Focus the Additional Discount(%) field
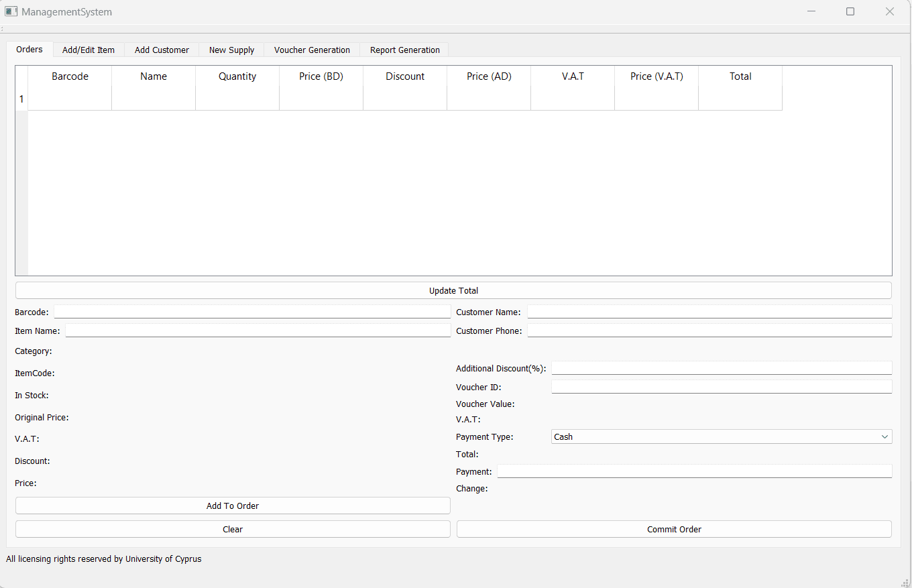Viewport: 912px width, 588px height. 721,368
